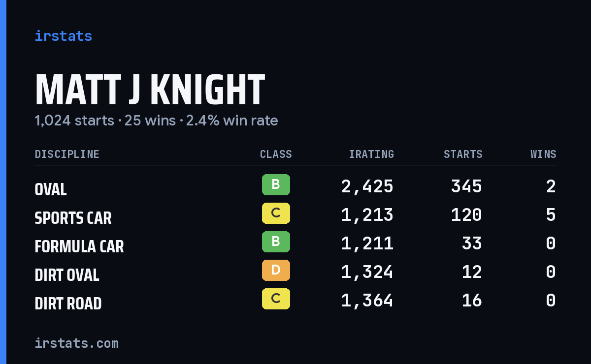Viewport: 591px width, 364px height.
Task: Sort by the WINS column header
Action: tap(543, 154)
